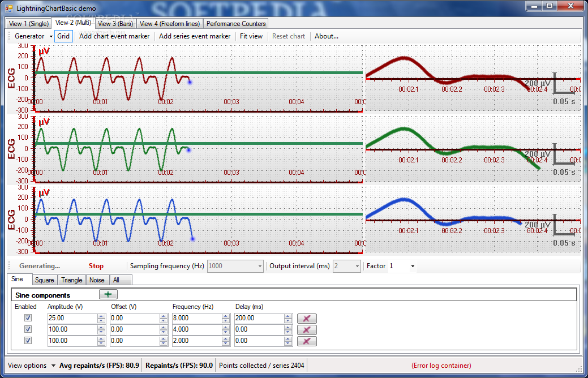
Task: Open View 3 (Bars) tab
Action: point(115,24)
